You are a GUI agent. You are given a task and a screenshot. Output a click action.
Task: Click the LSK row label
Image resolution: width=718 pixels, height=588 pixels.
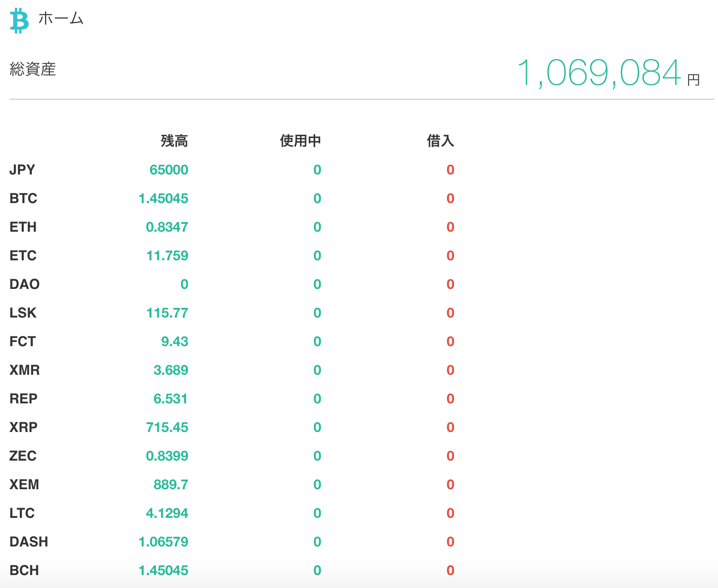23,312
